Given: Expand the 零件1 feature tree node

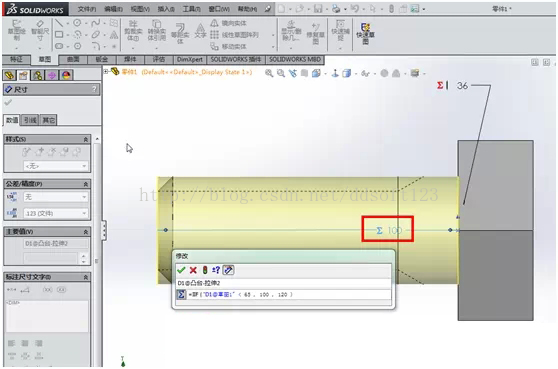Looking at the screenshot, I should 106,72.
